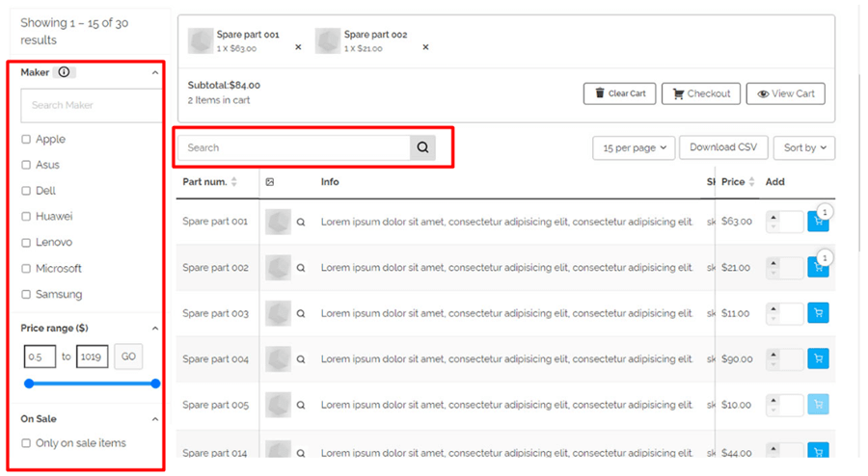868x476 pixels.
Task: Add Spare part 004 to cart
Action: 818,358
